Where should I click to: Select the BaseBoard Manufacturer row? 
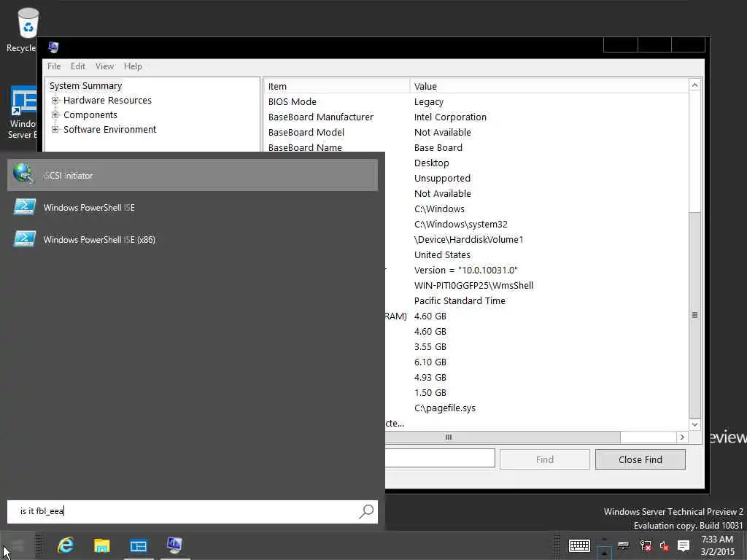click(476, 117)
